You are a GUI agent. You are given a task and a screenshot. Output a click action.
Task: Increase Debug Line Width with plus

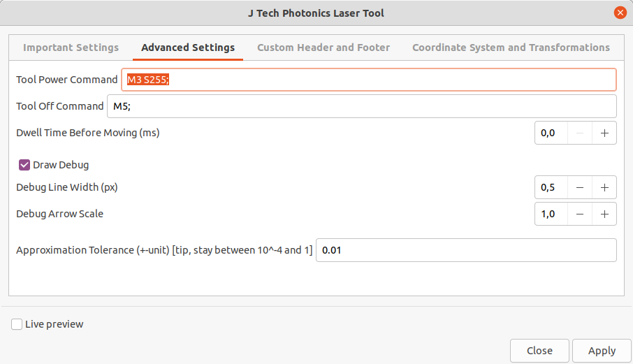coord(604,187)
